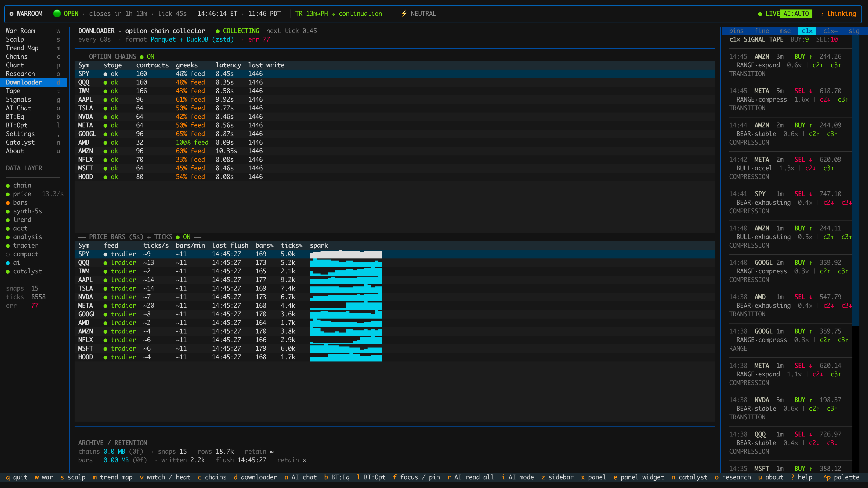This screenshot has height=488, width=868.
Task: Open Settings in the sidebar
Action: pos(34,134)
